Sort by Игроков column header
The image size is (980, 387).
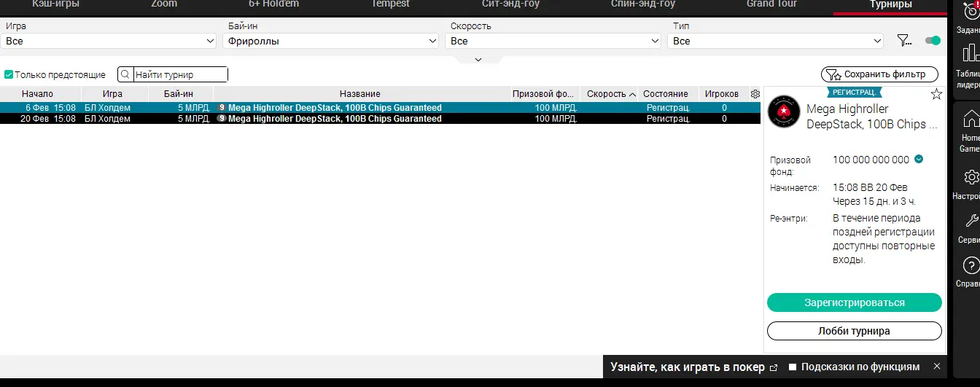[722, 94]
